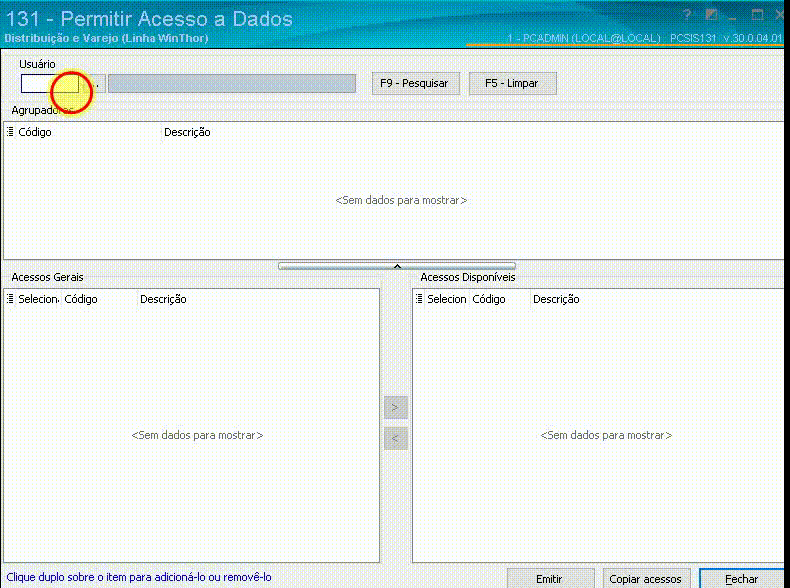Open the user lookup ellipsis button
The width and height of the screenshot is (790, 588).
click(94, 84)
